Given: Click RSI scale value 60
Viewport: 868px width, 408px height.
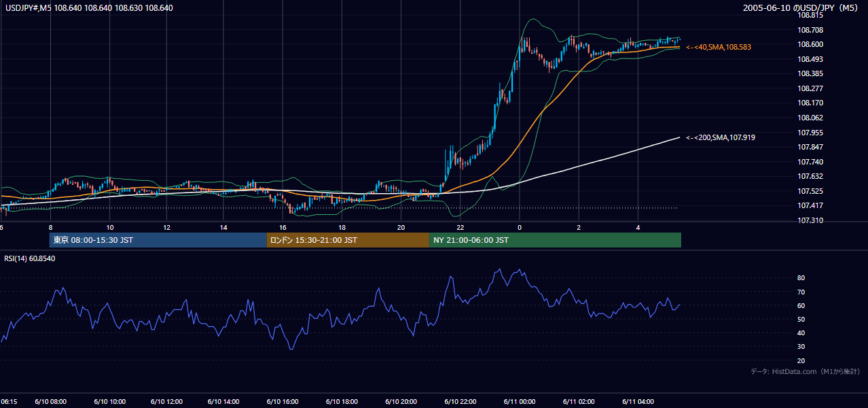Looking at the screenshot, I should point(801,305).
